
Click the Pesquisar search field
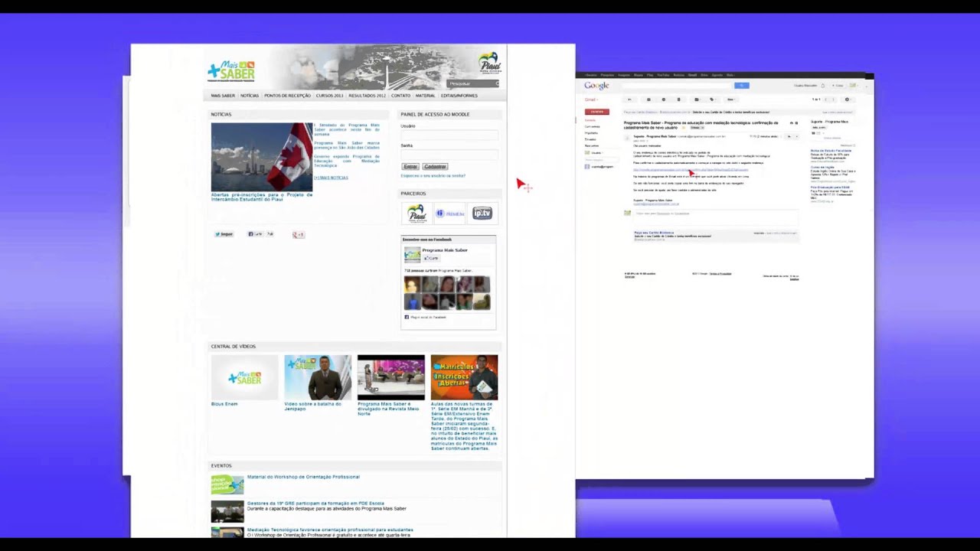[472, 83]
